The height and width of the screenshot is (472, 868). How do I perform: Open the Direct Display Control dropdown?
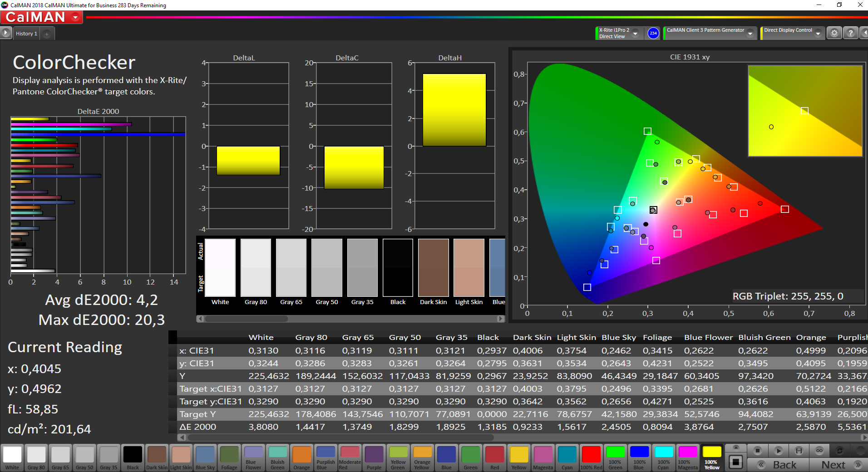point(793,33)
